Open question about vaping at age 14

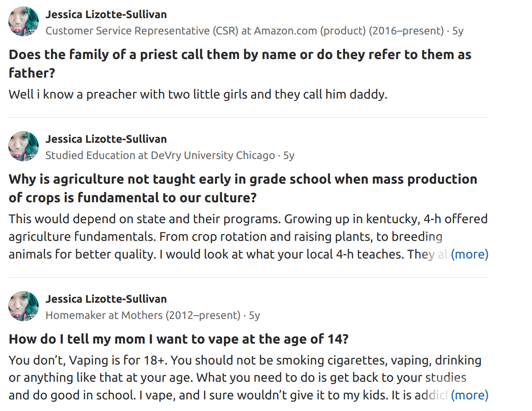(x=178, y=339)
